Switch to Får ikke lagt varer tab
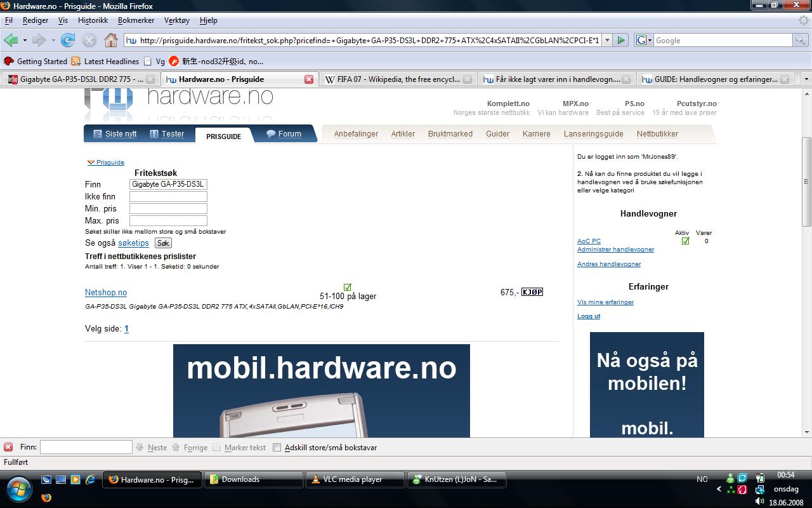 click(x=557, y=79)
